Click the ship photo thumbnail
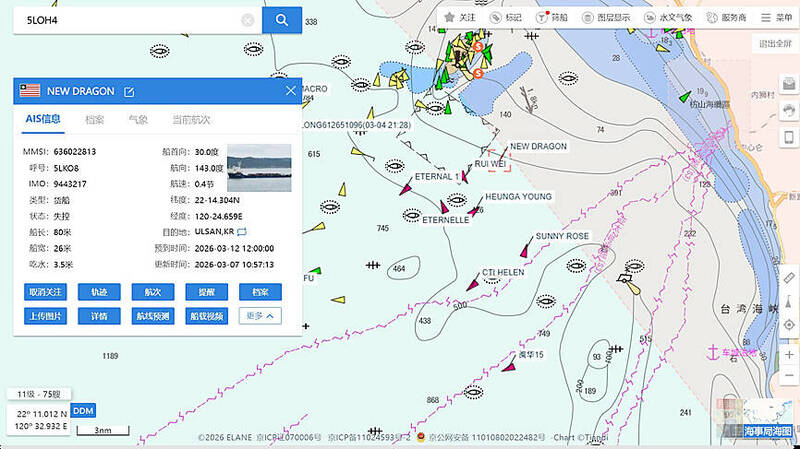The width and height of the screenshot is (800, 449). coord(259,167)
